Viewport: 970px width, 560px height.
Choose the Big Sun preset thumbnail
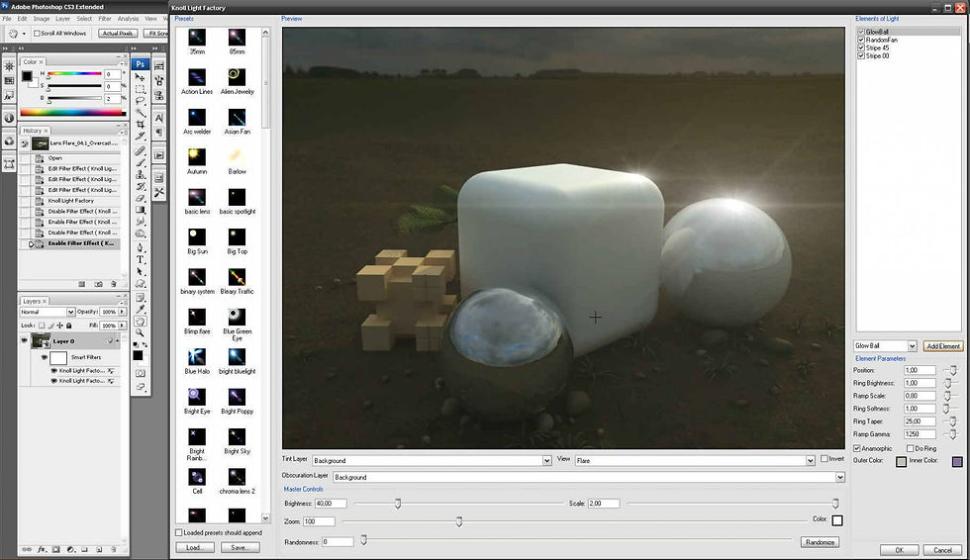(197, 236)
